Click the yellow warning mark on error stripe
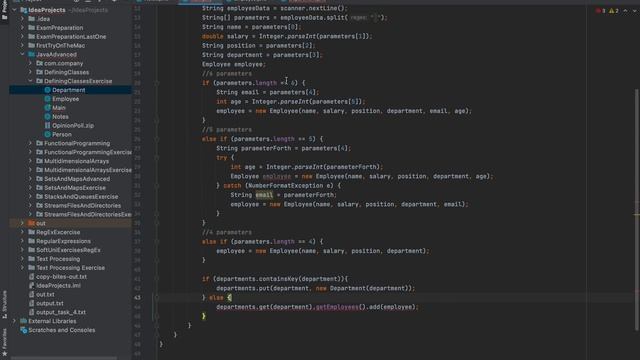This screenshot has height=360, width=640. point(637,215)
